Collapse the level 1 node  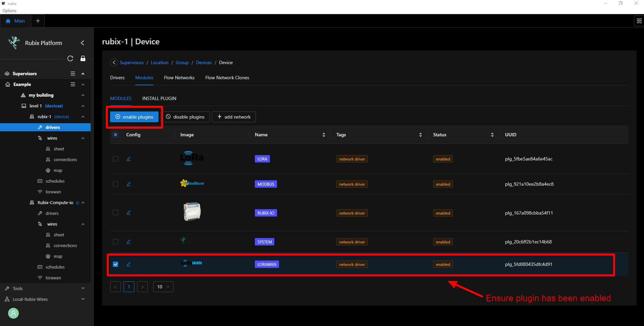(x=83, y=106)
